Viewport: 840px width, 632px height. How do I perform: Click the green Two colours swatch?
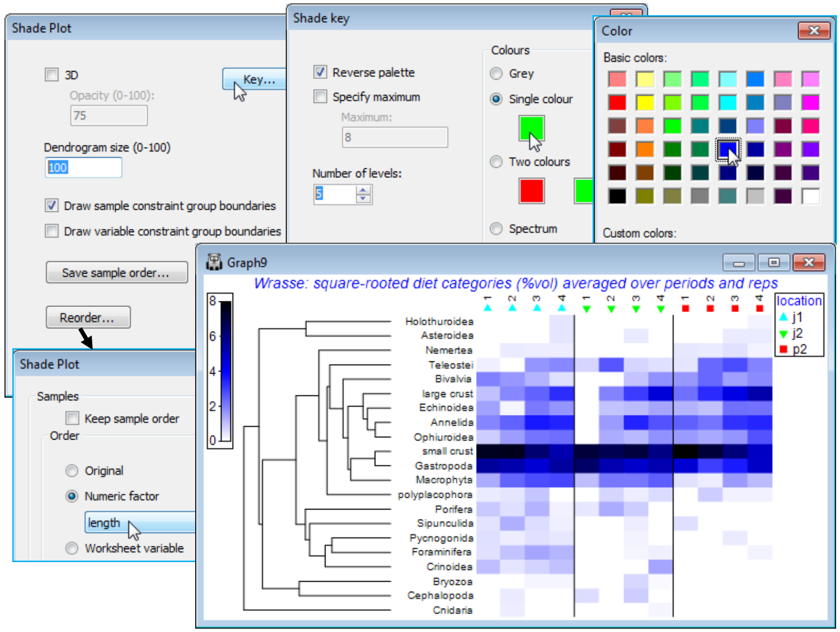(x=583, y=190)
